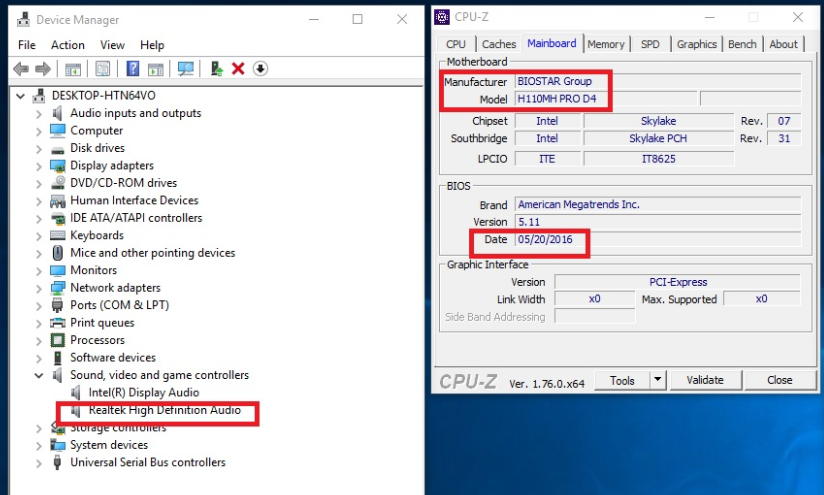Viewport: 824px width, 495px height.
Task: Expand the IDE ATA/ATAPI controllers node
Action: [38, 218]
